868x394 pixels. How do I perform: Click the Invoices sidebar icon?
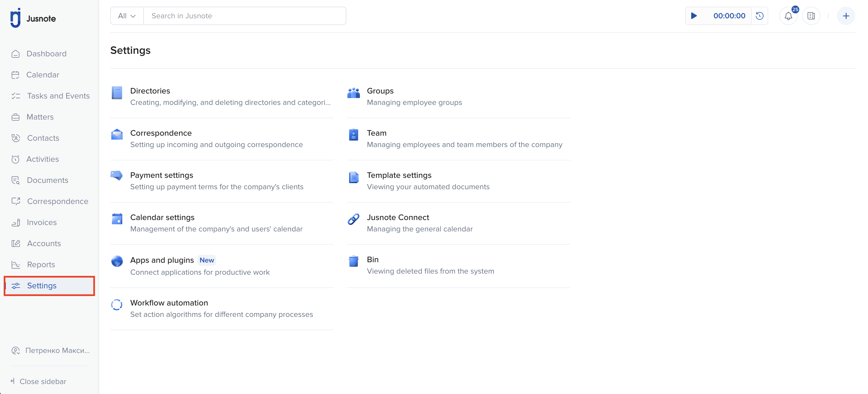(16, 223)
